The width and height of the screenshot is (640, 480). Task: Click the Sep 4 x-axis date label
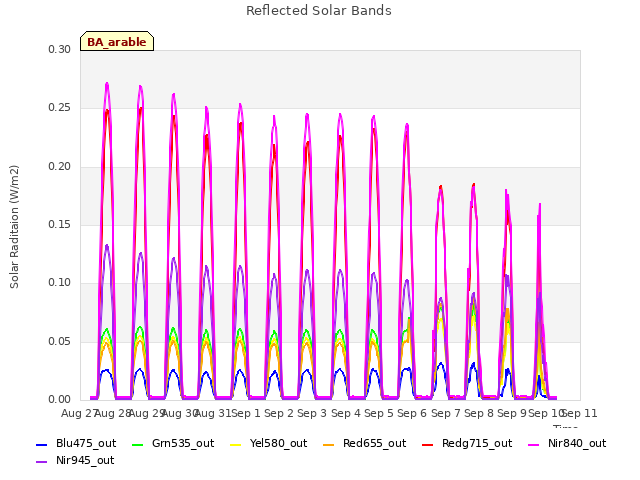pyautogui.click(x=346, y=413)
